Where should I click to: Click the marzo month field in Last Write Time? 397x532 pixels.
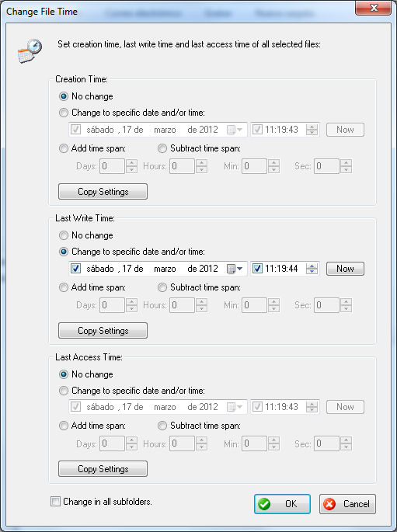165,269
